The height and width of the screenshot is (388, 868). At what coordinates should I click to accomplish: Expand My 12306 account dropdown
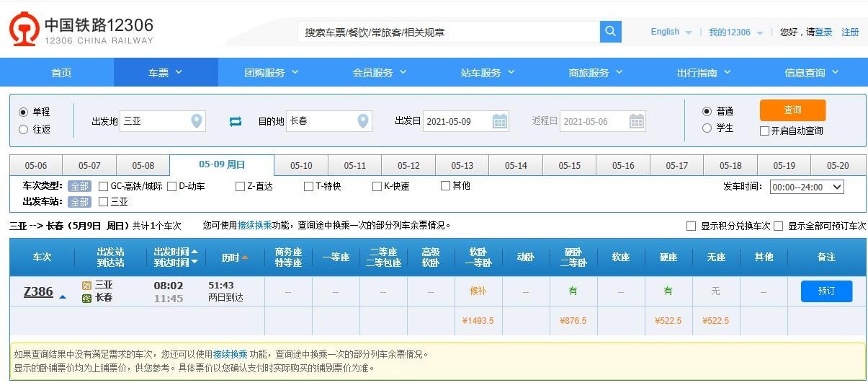pos(735,32)
